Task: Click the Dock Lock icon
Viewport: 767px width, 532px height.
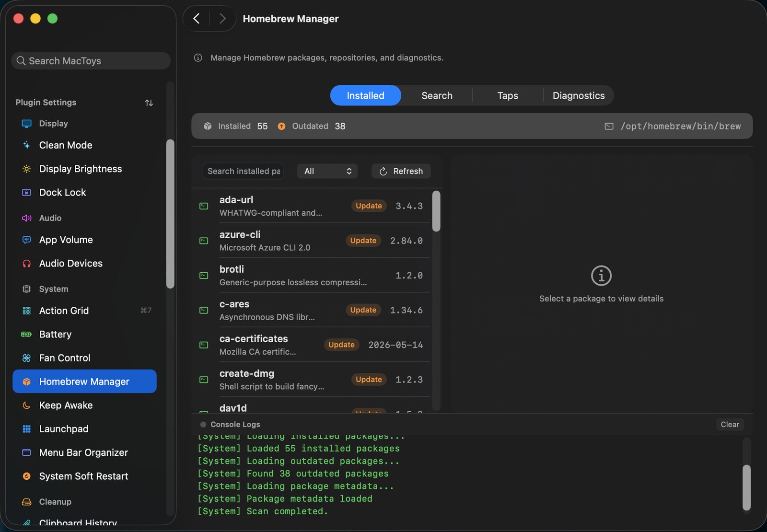Action: (26, 192)
